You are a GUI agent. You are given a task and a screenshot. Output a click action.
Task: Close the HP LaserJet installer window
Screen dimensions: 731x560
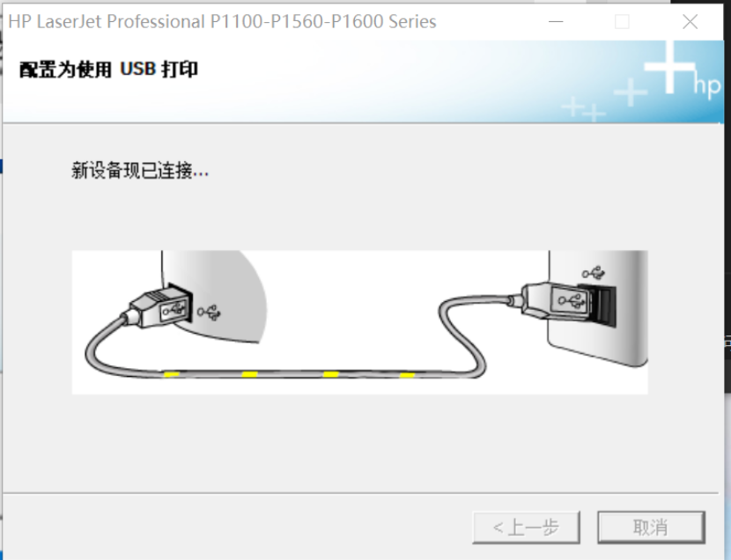pos(690,21)
